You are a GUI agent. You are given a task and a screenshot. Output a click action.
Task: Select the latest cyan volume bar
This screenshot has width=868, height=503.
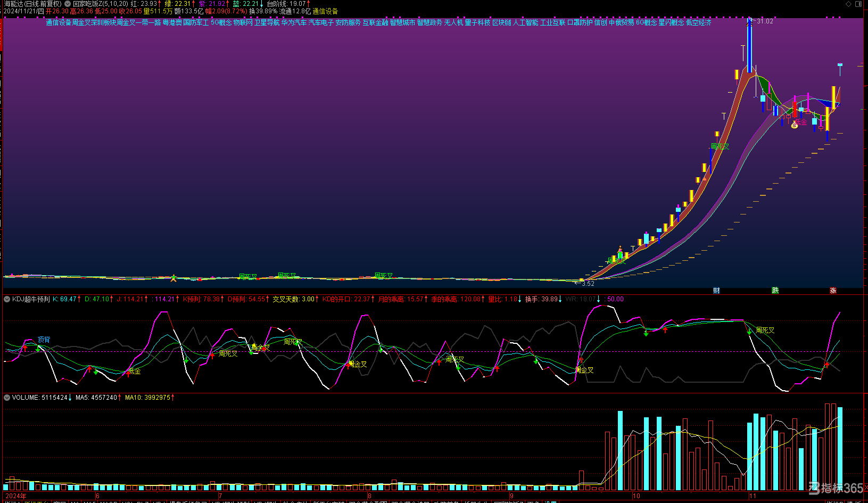tap(840, 449)
